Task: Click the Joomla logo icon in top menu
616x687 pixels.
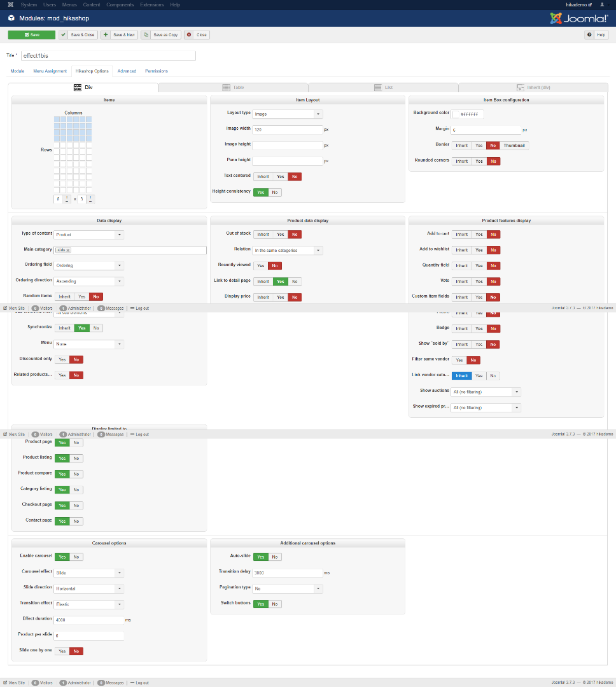Action: [11, 5]
